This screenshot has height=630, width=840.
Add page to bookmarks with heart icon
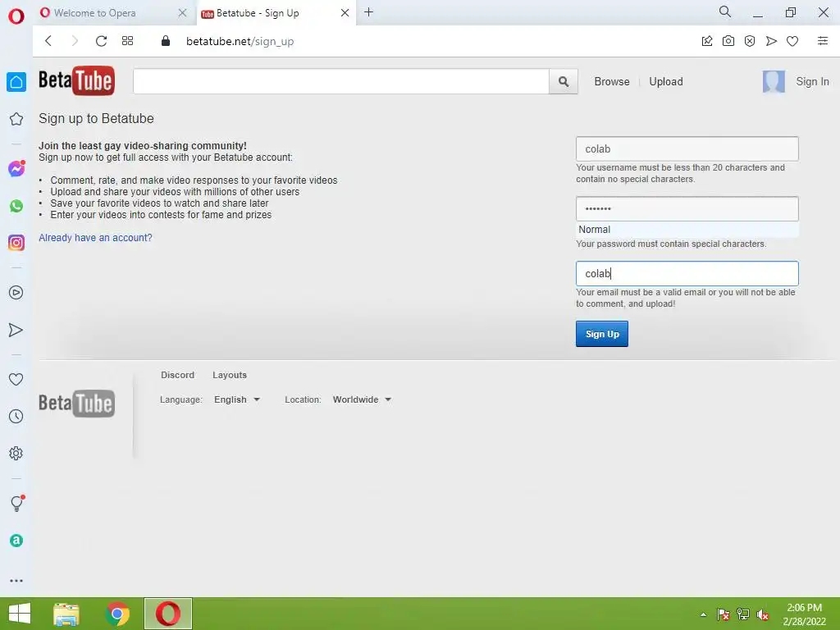792,41
